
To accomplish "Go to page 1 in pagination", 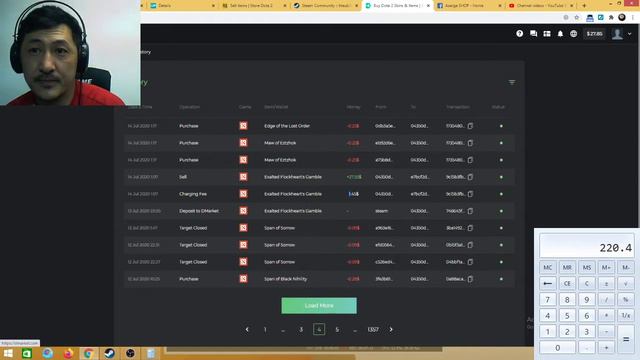I will pos(265,329).
